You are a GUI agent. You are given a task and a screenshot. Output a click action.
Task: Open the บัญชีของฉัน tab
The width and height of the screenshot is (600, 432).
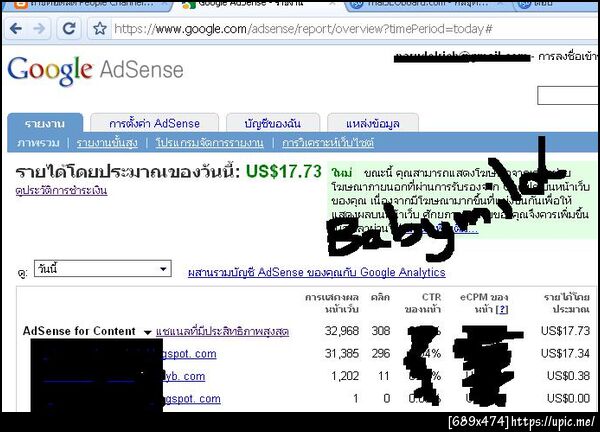tap(272, 124)
